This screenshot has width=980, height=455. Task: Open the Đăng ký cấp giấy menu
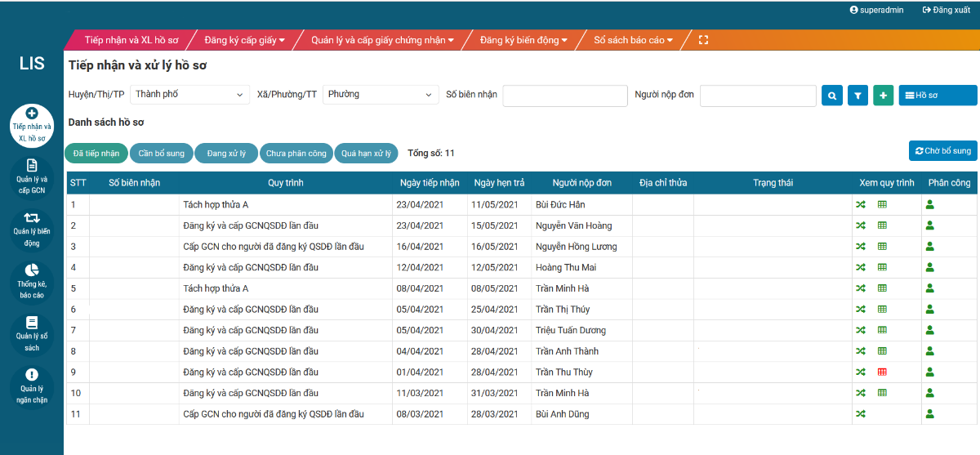tap(244, 40)
